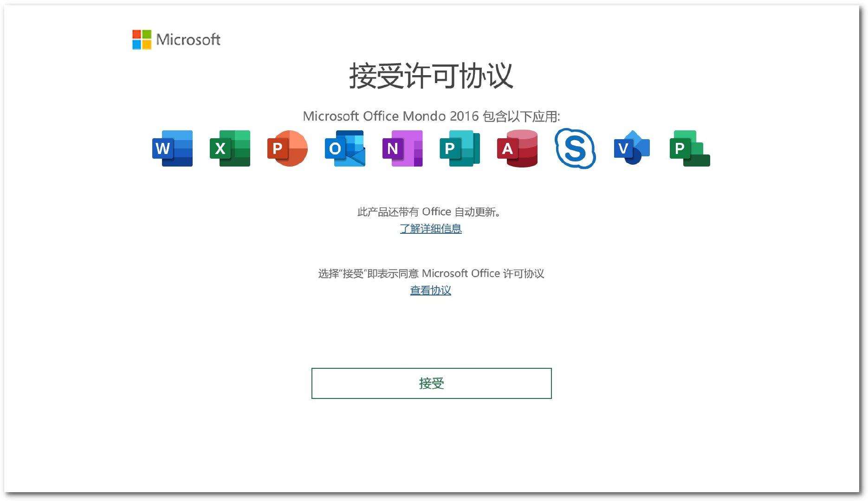Click the Microsoft Office Mondo 2016 subtitle

coord(431,116)
